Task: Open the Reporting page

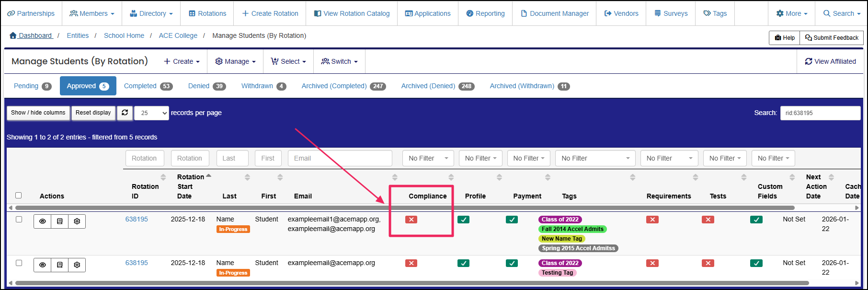Action: [x=485, y=13]
